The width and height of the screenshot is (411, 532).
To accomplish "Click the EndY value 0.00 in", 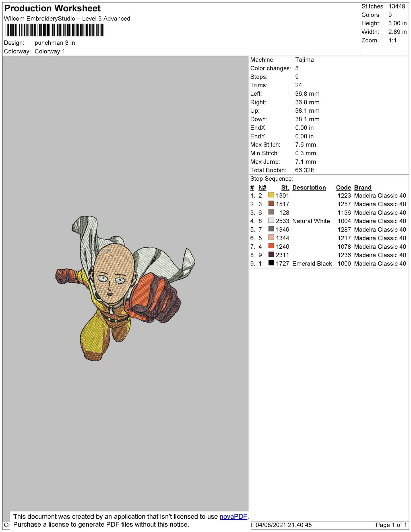I will click(304, 137).
